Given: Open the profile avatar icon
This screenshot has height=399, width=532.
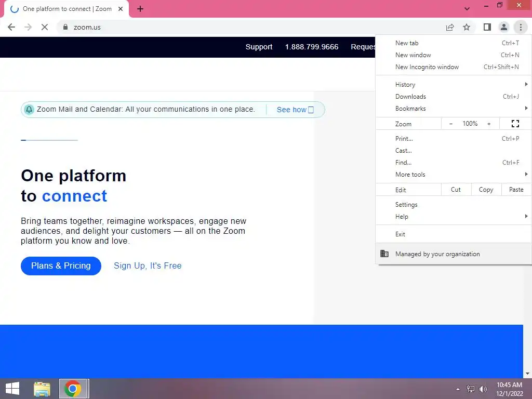Looking at the screenshot, I should coord(504,27).
